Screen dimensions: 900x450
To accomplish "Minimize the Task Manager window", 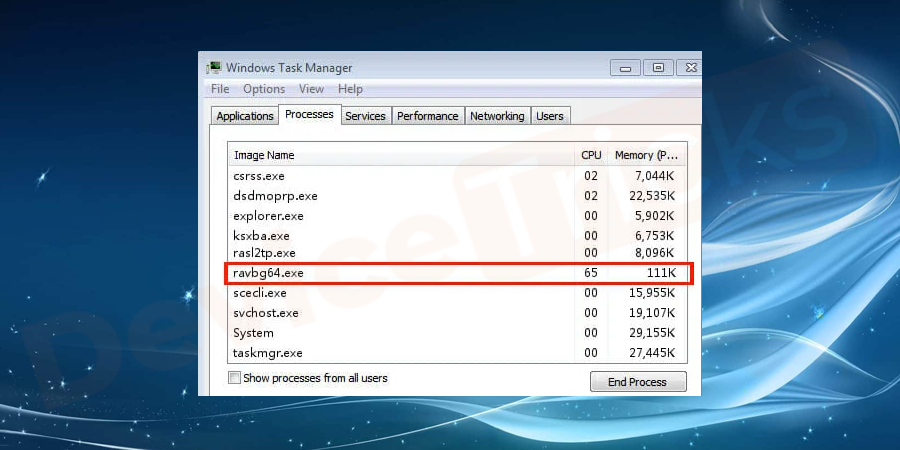I will [x=625, y=68].
